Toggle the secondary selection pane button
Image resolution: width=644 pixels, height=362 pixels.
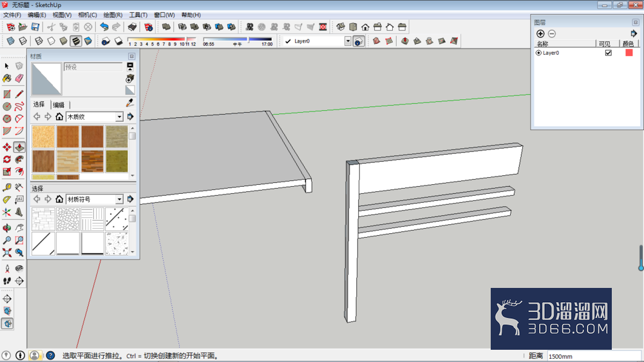click(x=130, y=66)
